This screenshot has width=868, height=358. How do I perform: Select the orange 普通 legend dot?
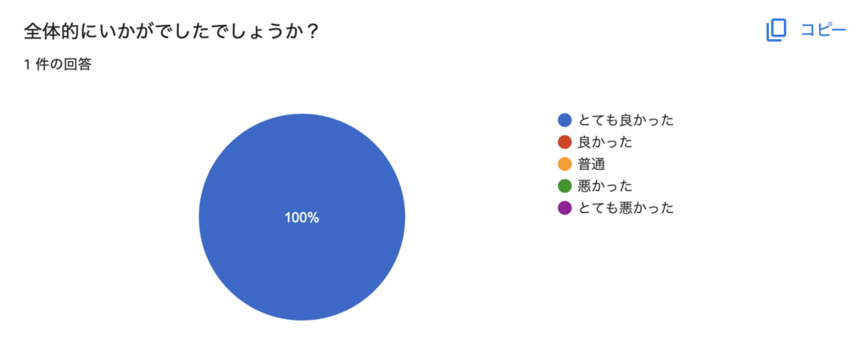pyautogui.click(x=565, y=164)
